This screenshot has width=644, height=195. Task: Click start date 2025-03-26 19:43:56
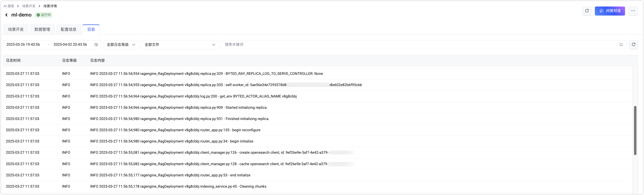click(23, 45)
